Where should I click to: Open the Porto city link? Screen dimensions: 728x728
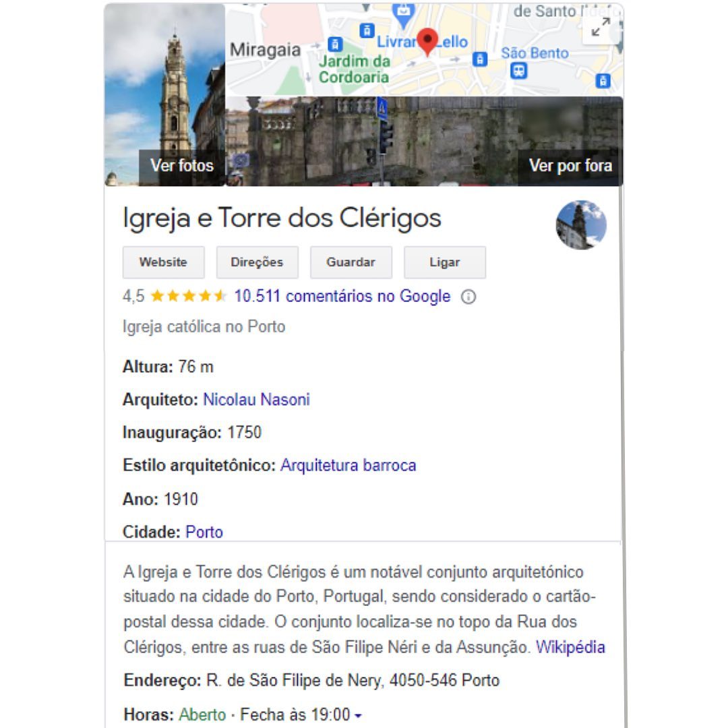click(204, 532)
